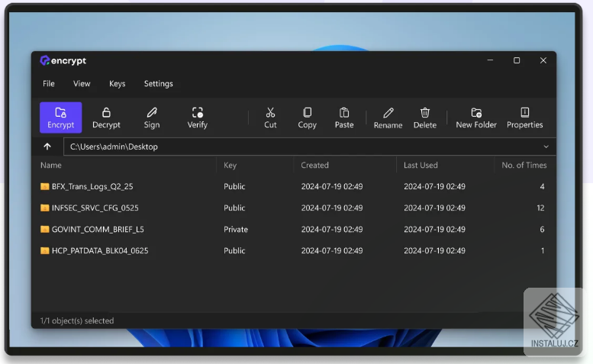The width and height of the screenshot is (593, 364).
Task: Sort by the Last Used column header
Action: tap(421, 165)
